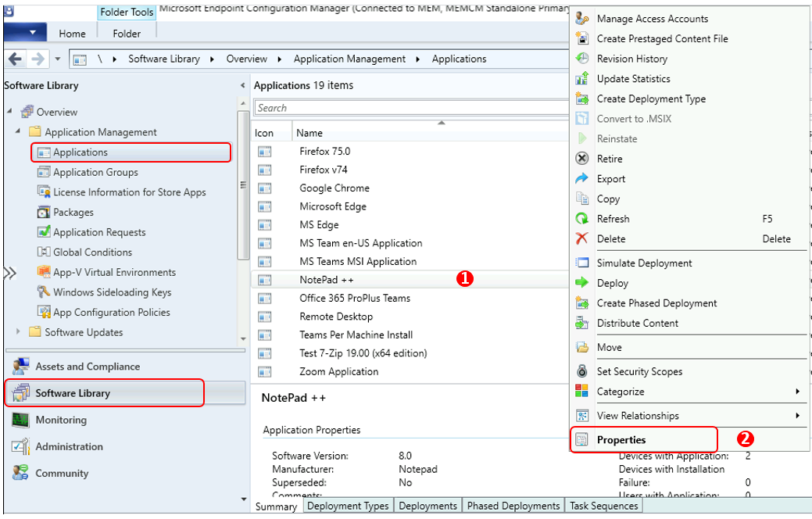Open App-V Virtual Environments node

point(114,273)
